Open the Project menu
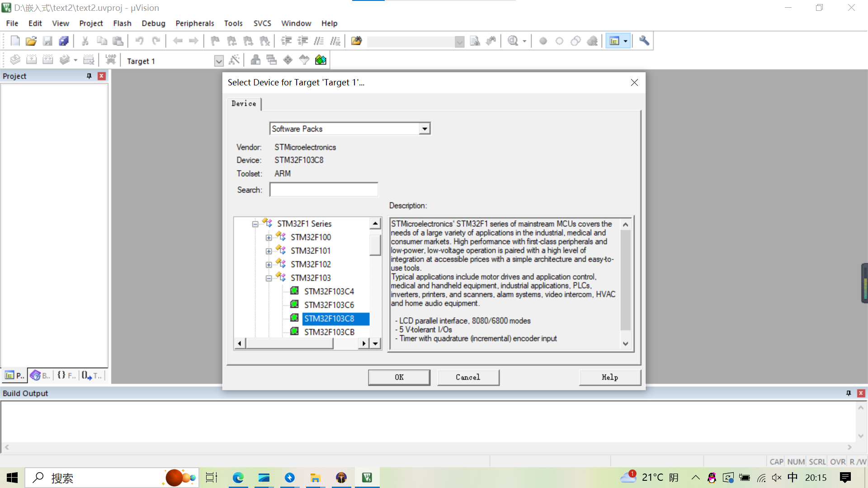Screen dimensions: 868x488 [91, 23]
